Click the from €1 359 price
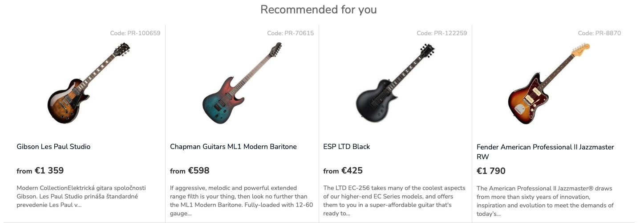Image resolution: width=644 pixels, height=223 pixels. 41,170
